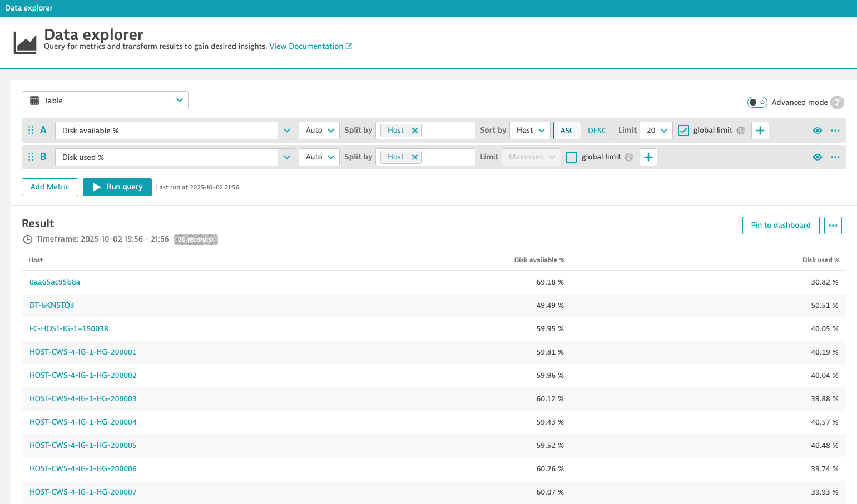Screen dimensions: 857x504
Task: Open the Maximum limit dropdown in row B
Action: 531,157
